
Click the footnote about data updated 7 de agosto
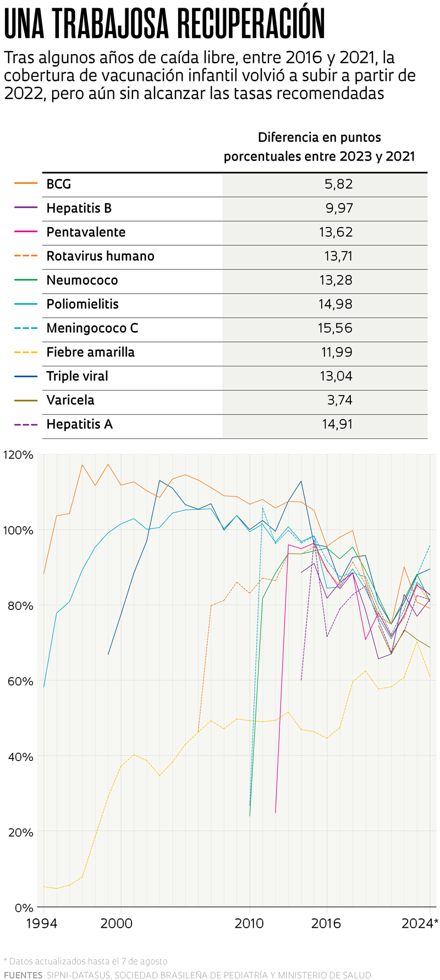85,961
